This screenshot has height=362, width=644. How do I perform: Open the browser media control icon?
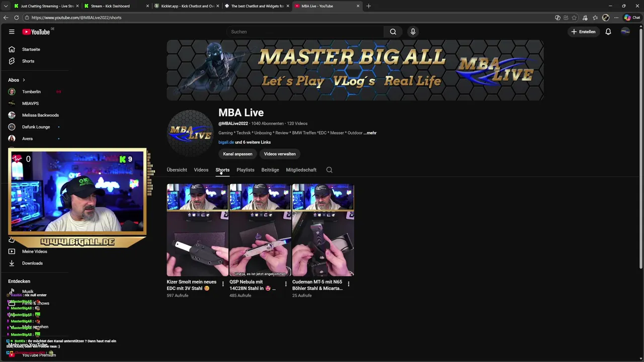click(585, 18)
